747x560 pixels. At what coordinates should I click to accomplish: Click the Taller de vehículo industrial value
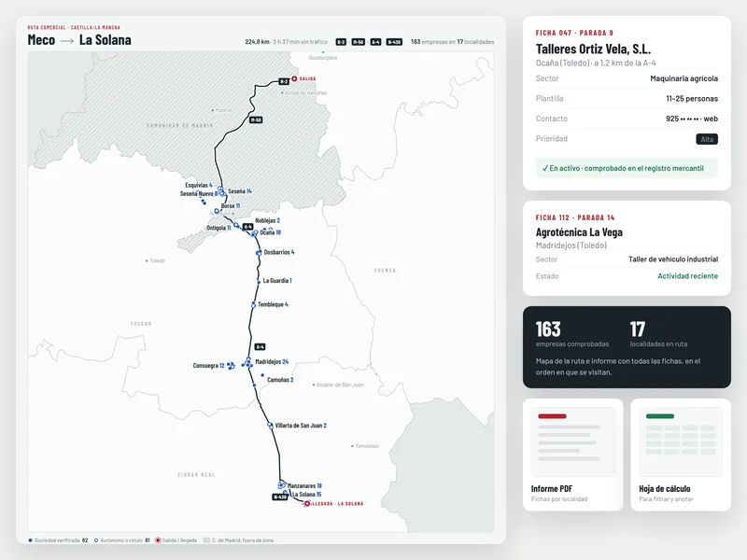pos(673,259)
